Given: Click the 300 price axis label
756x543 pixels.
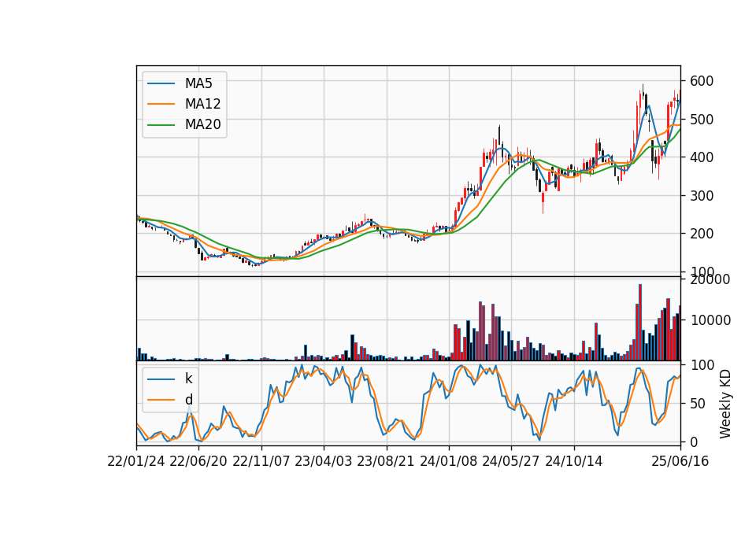Looking at the screenshot, I should 702,196.
